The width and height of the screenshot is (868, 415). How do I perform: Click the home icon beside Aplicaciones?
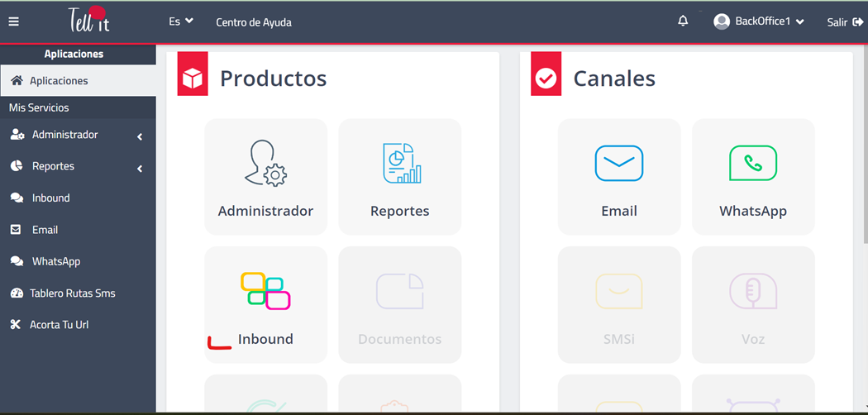[x=17, y=81]
